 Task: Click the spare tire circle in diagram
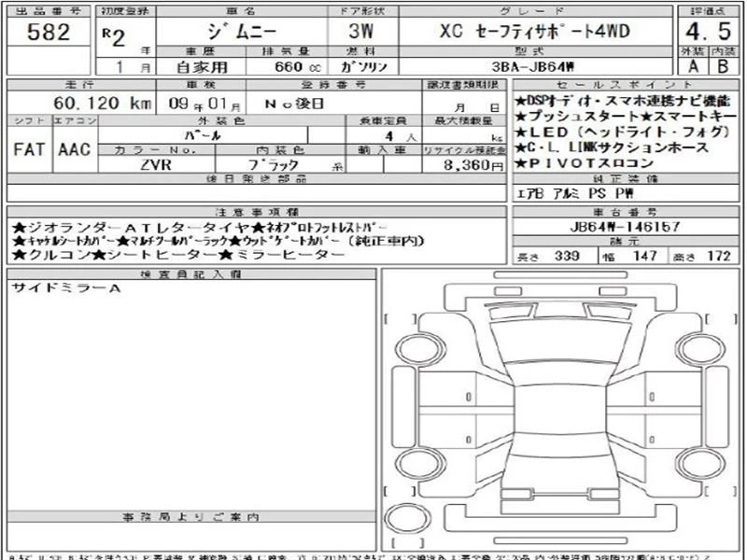[x=408, y=519]
